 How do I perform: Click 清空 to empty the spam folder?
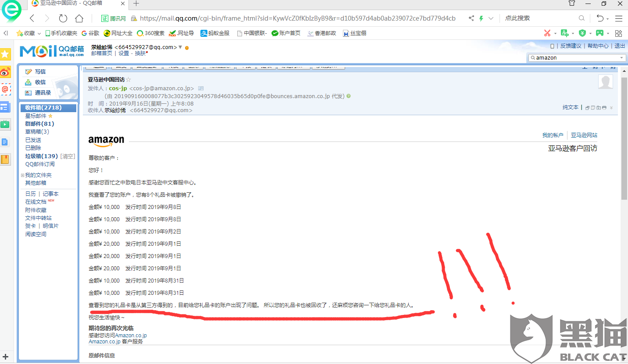[x=68, y=156]
